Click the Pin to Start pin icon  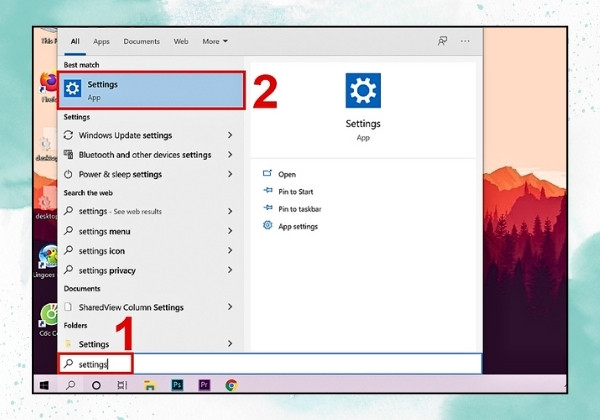(267, 190)
